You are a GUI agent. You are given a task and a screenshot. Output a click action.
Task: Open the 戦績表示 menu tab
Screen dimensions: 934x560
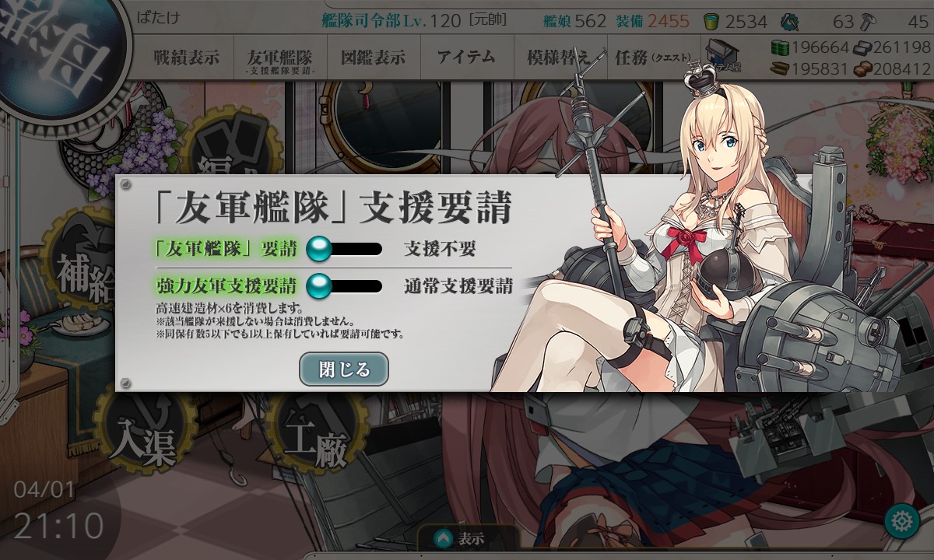pyautogui.click(x=186, y=58)
